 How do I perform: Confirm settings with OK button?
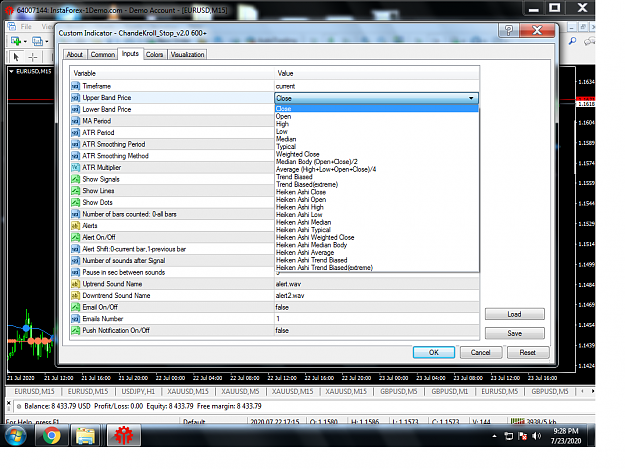[x=434, y=352]
